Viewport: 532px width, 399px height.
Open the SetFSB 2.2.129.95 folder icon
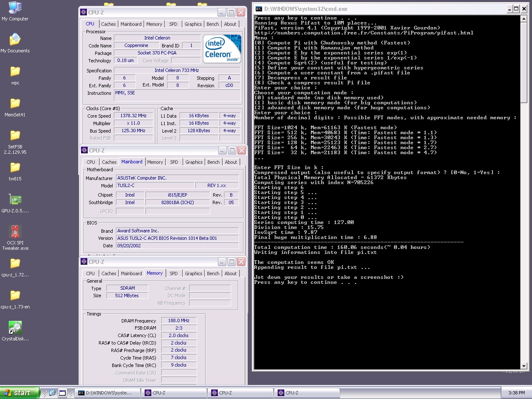pyautogui.click(x=15, y=135)
